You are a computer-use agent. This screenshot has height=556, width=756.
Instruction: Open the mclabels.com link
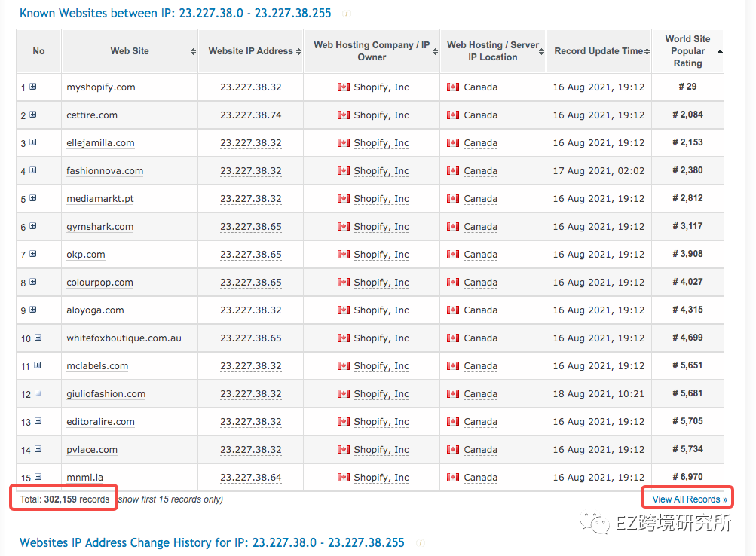pyautogui.click(x=97, y=366)
